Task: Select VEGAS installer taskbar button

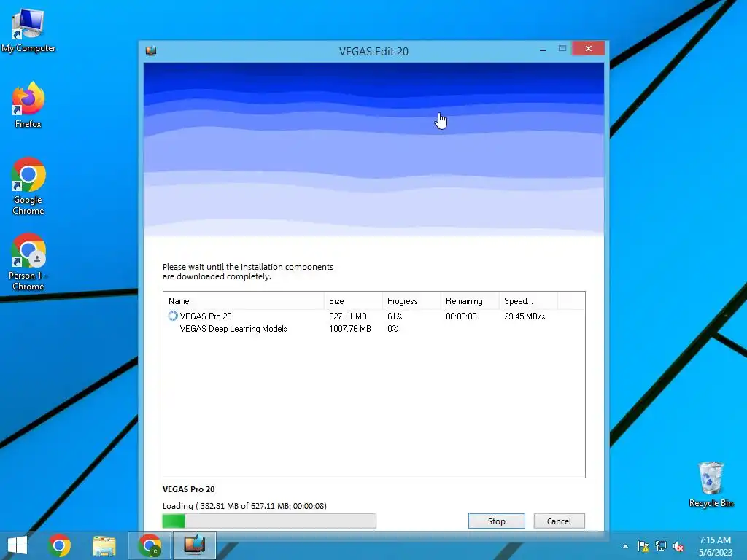Action: [x=194, y=545]
